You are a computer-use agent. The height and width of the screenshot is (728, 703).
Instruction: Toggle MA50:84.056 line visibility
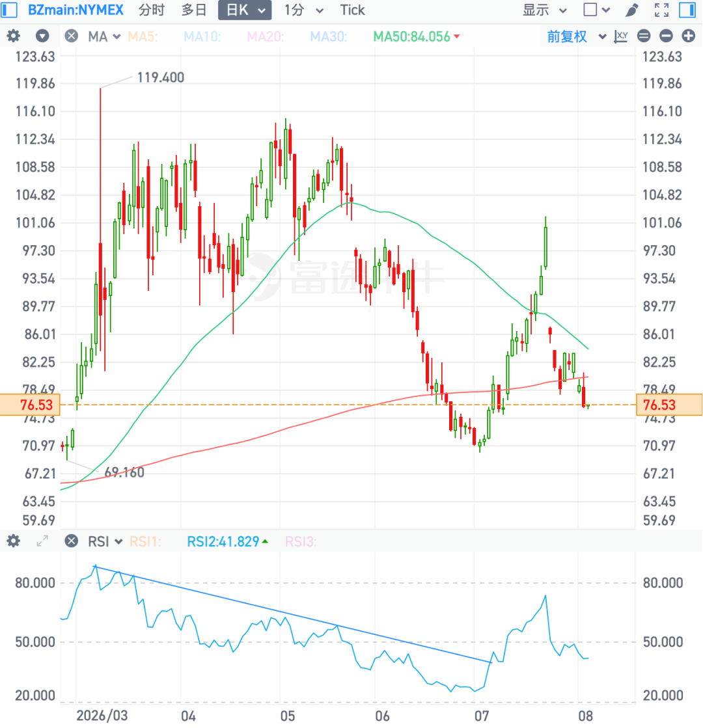point(417,36)
